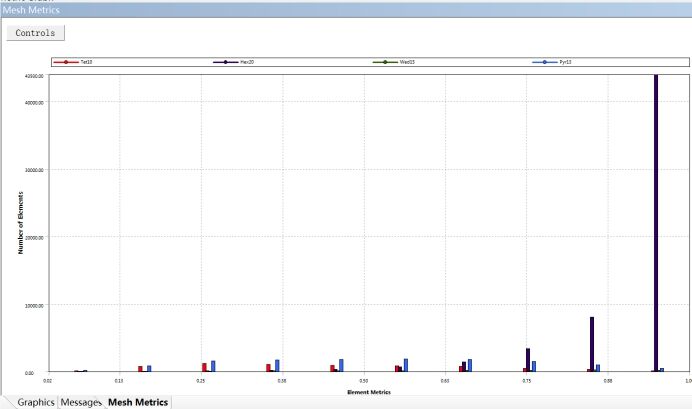
Task: Click the Element Metrics axis label
Action: pyautogui.click(x=368, y=392)
